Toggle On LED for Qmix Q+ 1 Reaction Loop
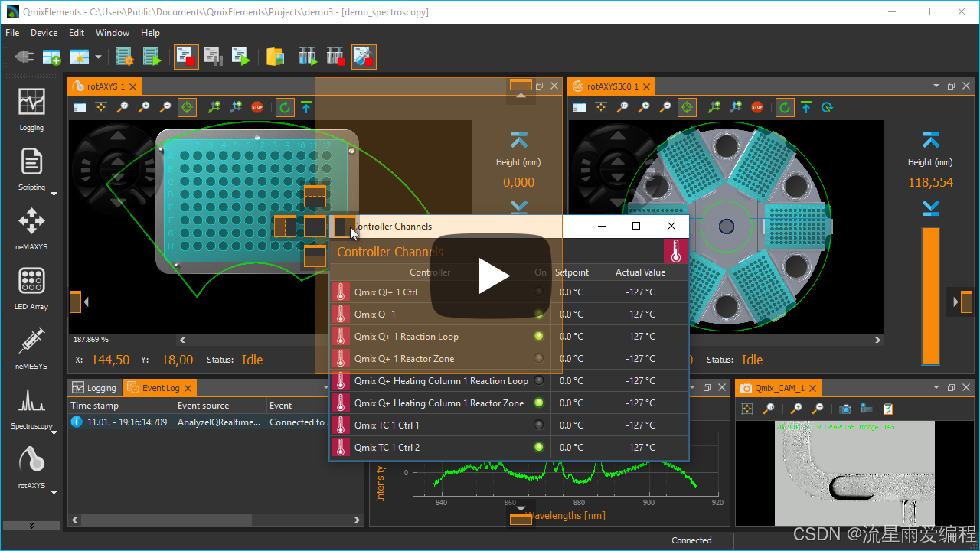Screen dimensions: 980x551 coord(539,336)
